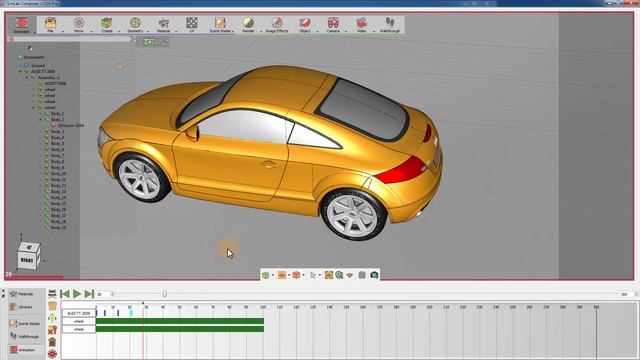
Task: Click the filmstrip icon above timeline tools
Action: (52, 293)
